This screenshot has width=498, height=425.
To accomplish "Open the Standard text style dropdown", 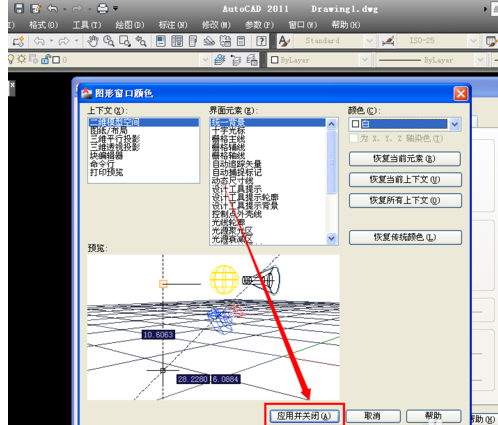I will 369,41.
